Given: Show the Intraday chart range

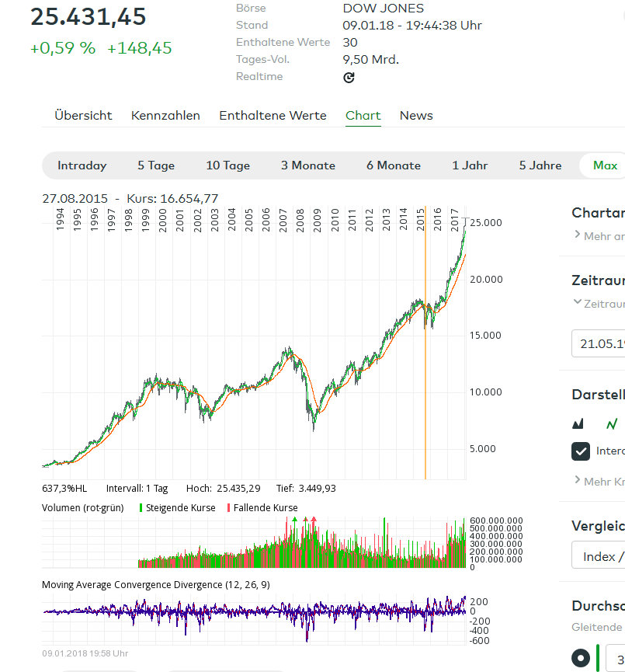Looking at the screenshot, I should (x=82, y=165).
